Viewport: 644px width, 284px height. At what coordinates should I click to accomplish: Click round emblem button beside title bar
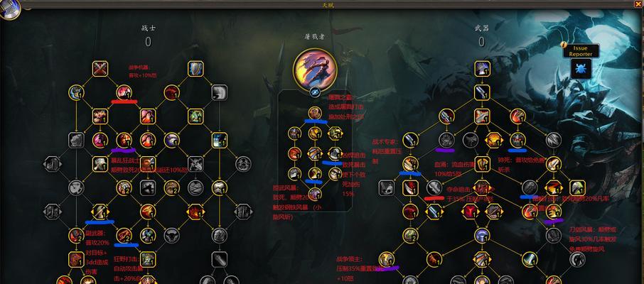pos(10,9)
